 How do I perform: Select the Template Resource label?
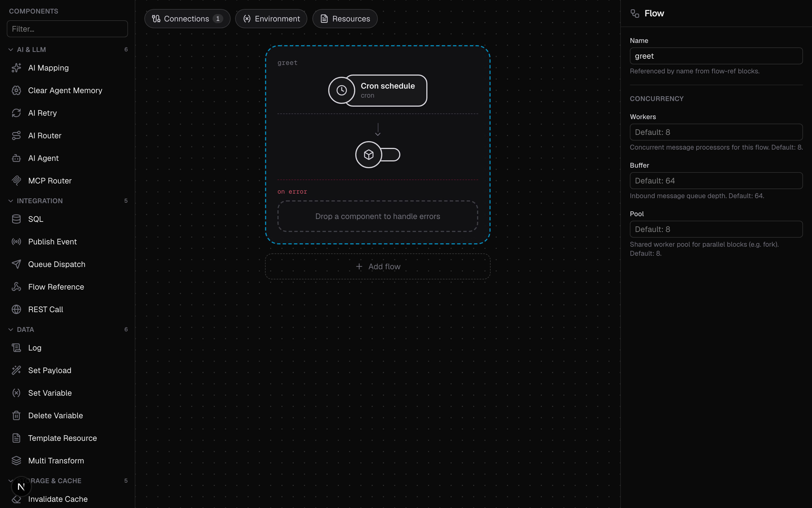pyautogui.click(x=62, y=438)
